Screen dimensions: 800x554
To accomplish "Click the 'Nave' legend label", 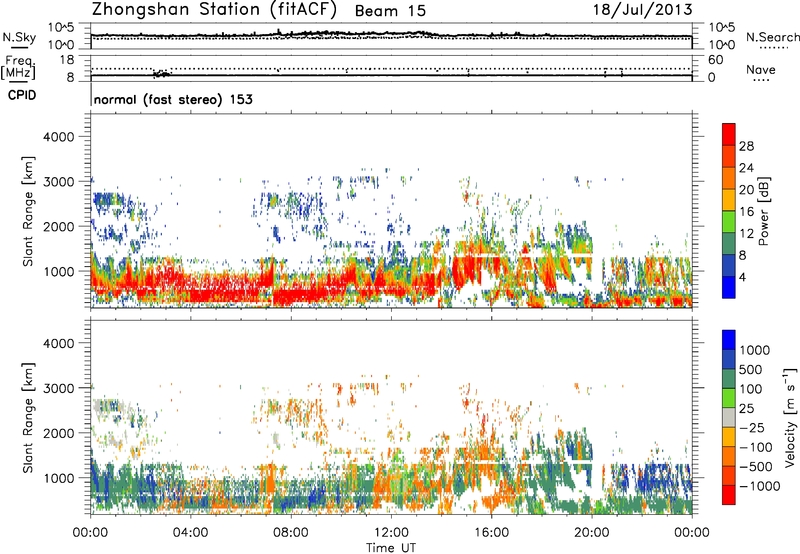I will [x=761, y=70].
